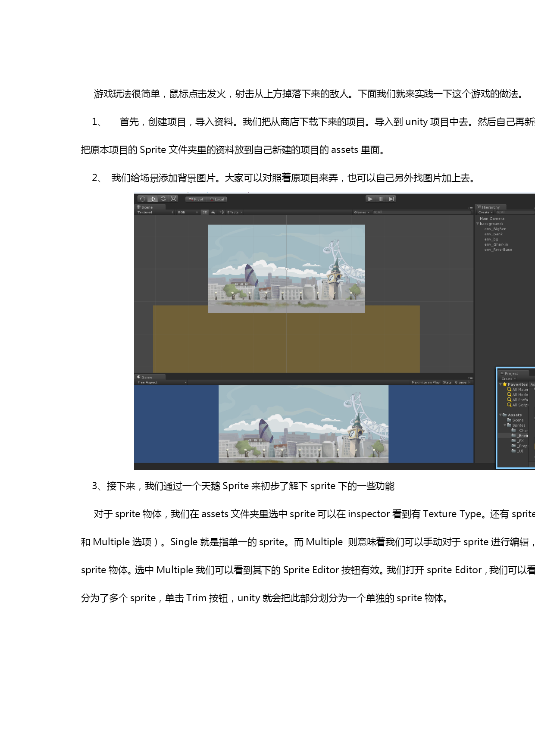Click the Scene view search field

coord(421,212)
